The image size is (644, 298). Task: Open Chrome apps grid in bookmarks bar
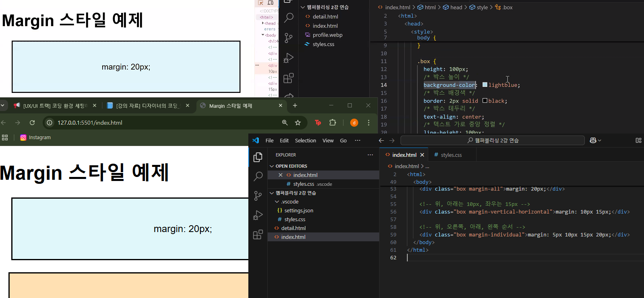point(5,138)
